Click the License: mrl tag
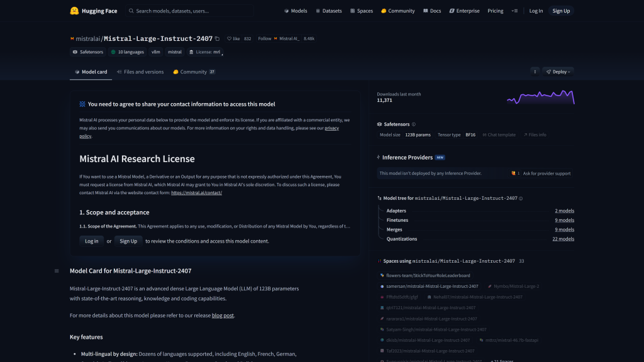 [204, 52]
